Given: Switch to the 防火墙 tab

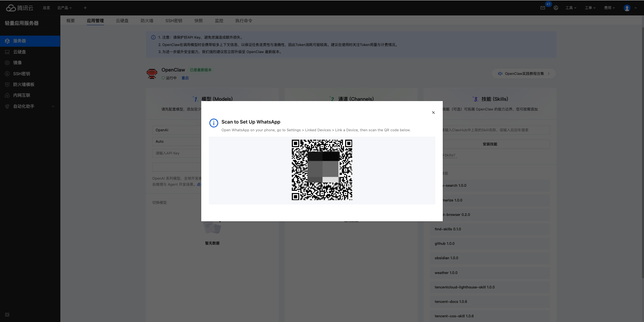Looking at the screenshot, I should [147, 21].
